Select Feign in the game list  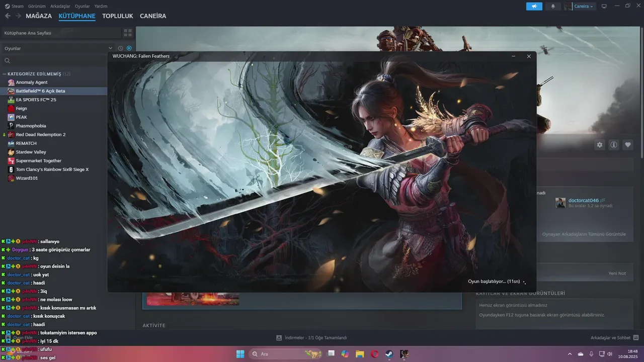(x=22, y=109)
